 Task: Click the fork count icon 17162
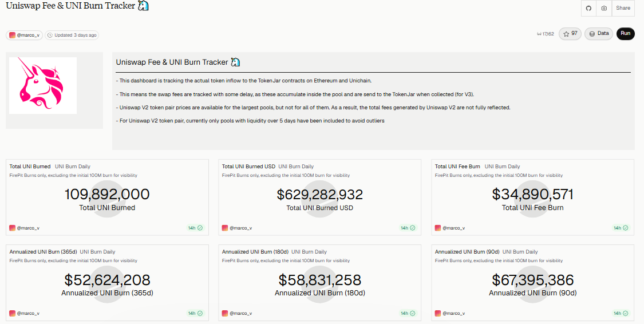pos(546,34)
